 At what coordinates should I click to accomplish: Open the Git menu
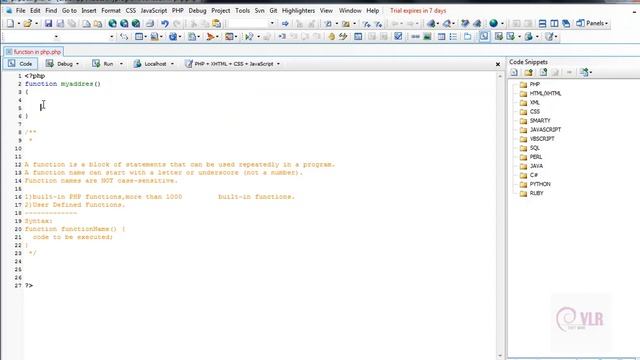(273, 11)
